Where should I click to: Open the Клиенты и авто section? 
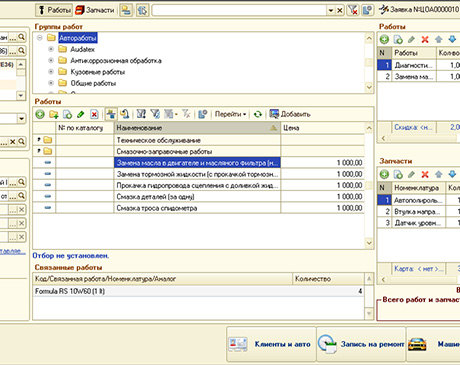[x=271, y=344]
